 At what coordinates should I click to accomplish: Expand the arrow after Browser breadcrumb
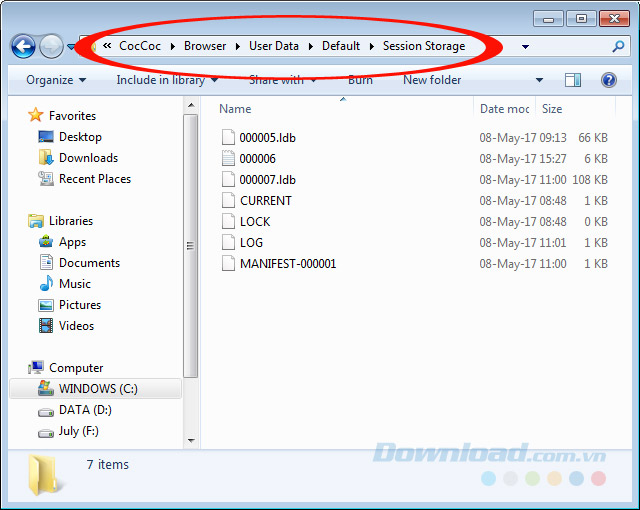pyautogui.click(x=238, y=47)
